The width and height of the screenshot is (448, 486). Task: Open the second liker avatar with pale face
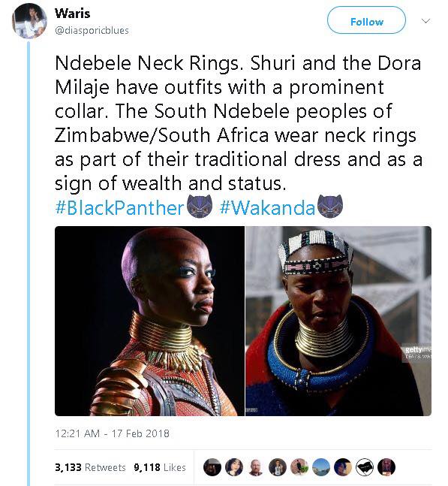(233, 466)
